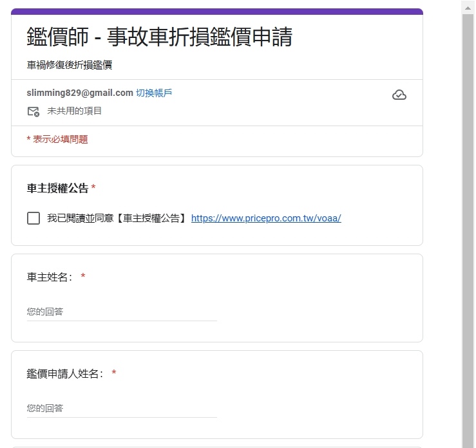Click the vertical scrollbar thumb
The image size is (476, 448).
click(468, 230)
